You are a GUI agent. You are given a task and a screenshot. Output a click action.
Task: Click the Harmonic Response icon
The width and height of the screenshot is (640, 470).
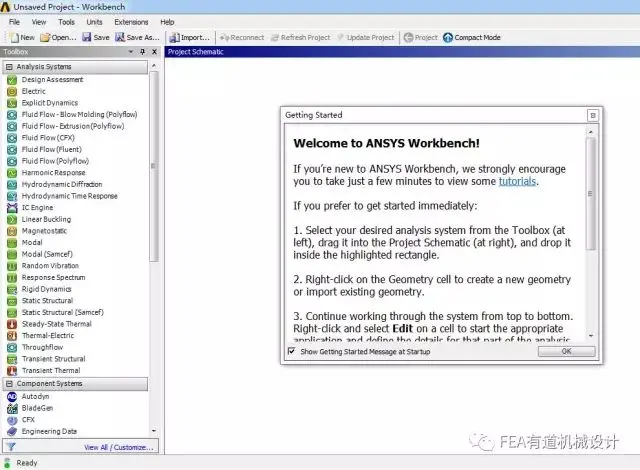12,173
